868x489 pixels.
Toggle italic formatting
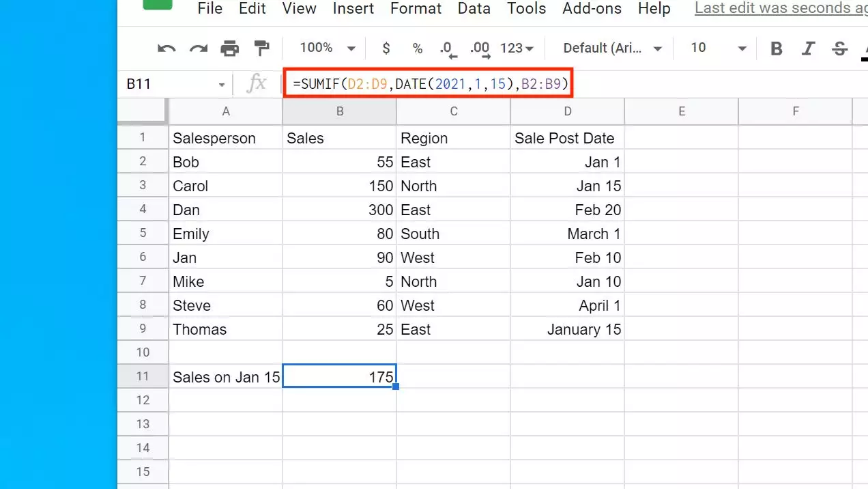click(808, 48)
